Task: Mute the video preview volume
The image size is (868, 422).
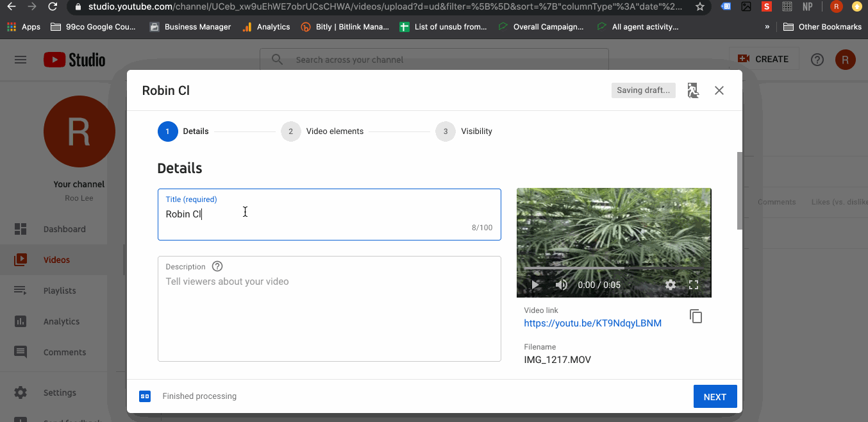Action: [x=561, y=285]
